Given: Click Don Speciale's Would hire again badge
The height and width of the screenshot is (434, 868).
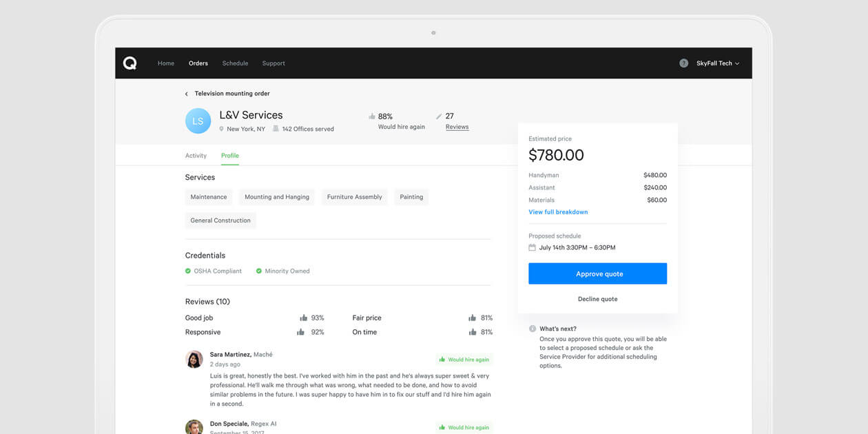Looking at the screenshot, I should 464,427.
